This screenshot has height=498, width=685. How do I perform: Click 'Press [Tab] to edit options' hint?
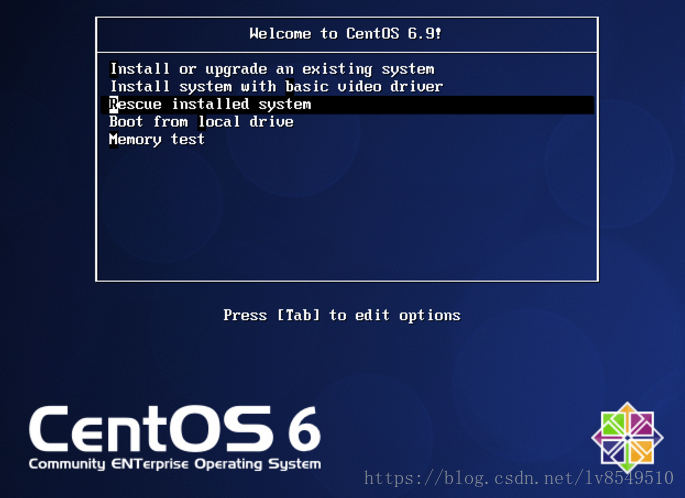[x=342, y=315]
